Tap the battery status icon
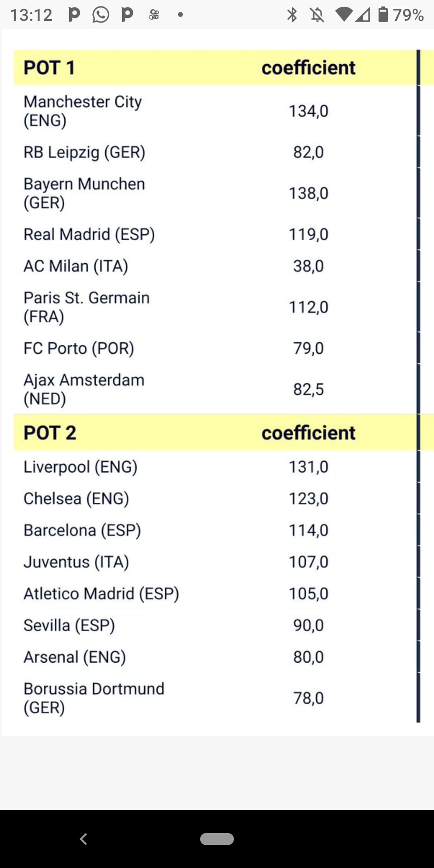Image resolution: width=434 pixels, height=868 pixels. [383, 14]
